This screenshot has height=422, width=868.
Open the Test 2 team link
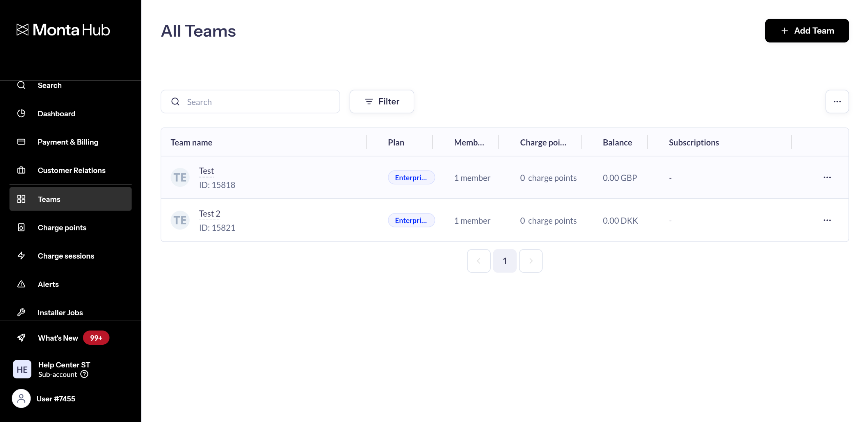209,214
